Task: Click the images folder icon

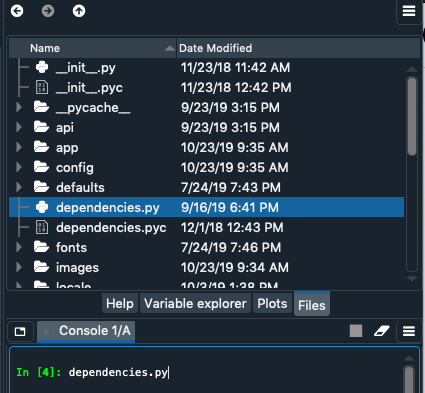Action: (x=42, y=267)
